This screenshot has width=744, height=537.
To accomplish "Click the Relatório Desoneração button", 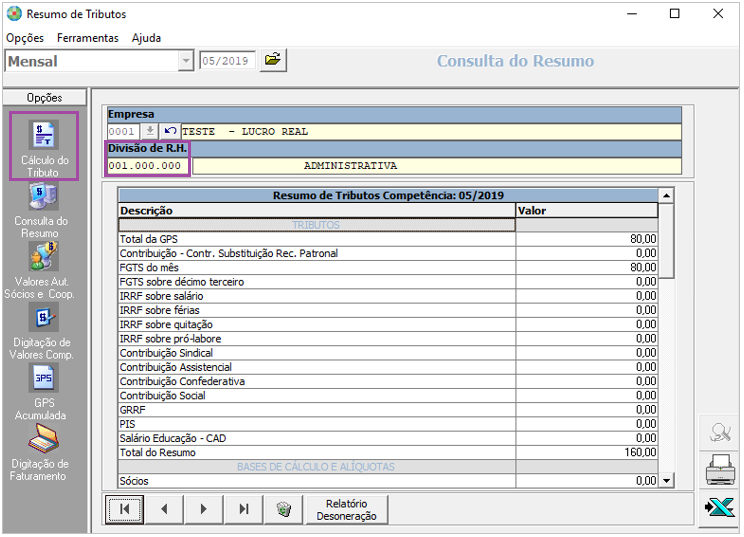I will [346, 510].
